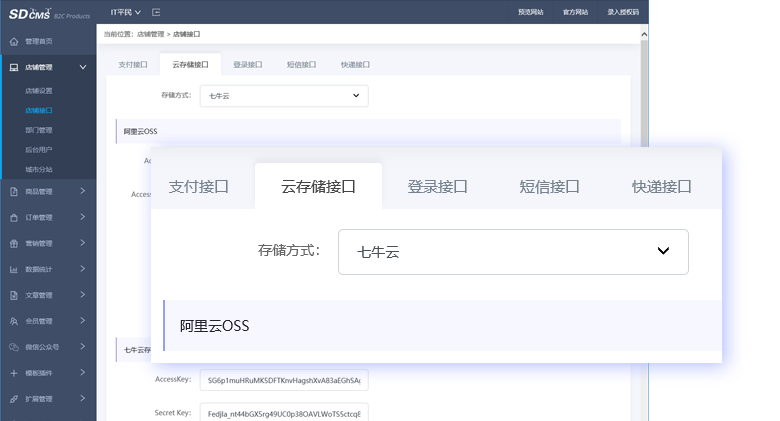Click the sidebar collapse icon in top bar
The width and height of the screenshot is (780, 421).
pyautogui.click(x=155, y=11)
